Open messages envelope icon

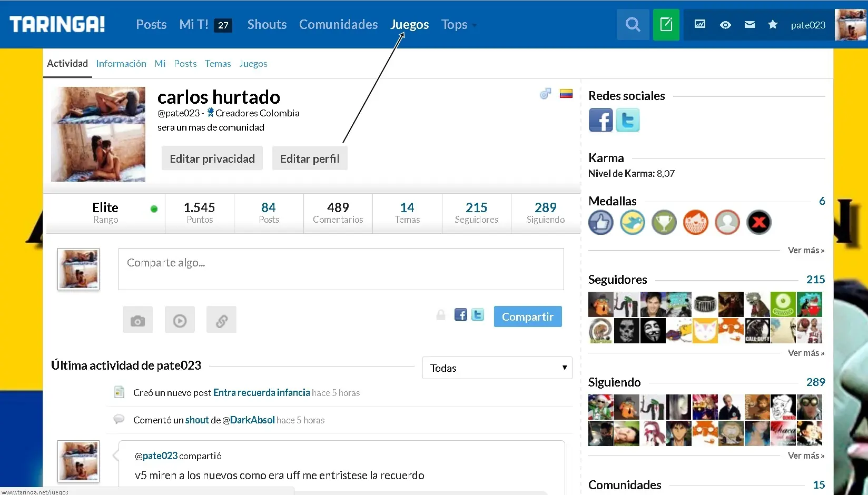(x=749, y=25)
